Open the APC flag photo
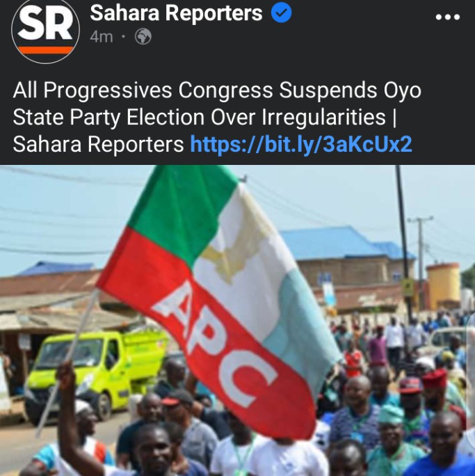475x476 pixels. (x=238, y=320)
